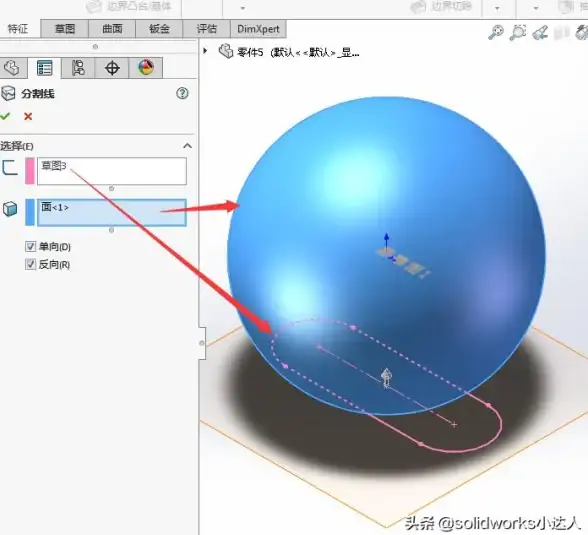Screen dimensions: 588x535
Task: Open the dropdown arrow beside 边界切除
Action: pos(497,8)
